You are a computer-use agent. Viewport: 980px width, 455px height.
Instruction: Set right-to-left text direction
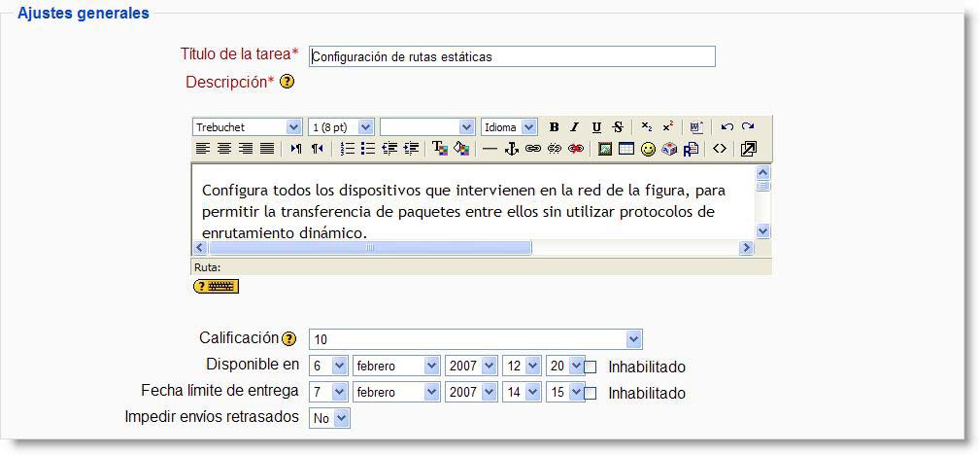click(x=318, y=149)
